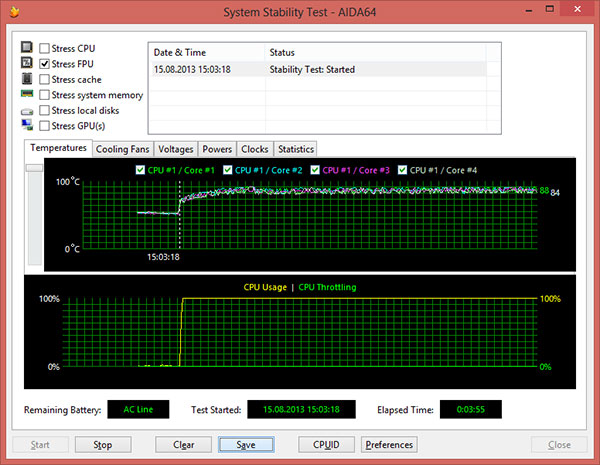Open the Powers tab

[x=217, y=149]
